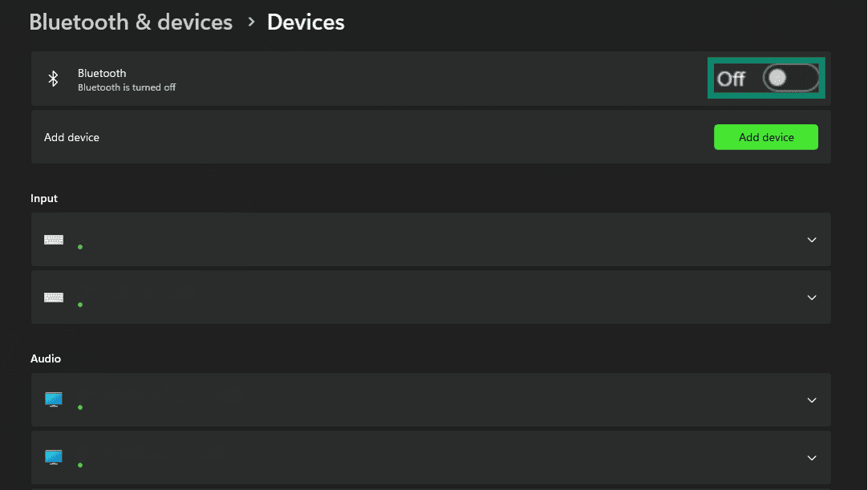Click the green status dot of first audio device
The height and width of the screenshot is (490, 868).
pyautogui.click(x=80, y=407)
